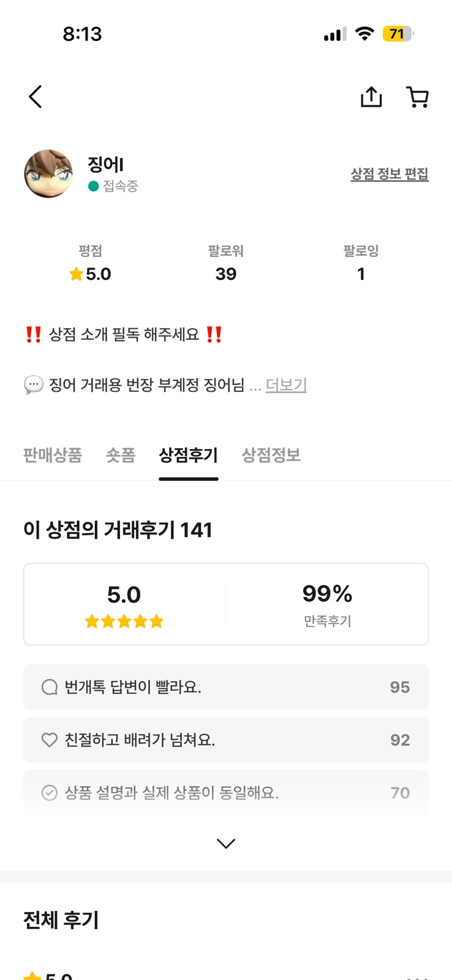Tap the five gold stars under 5.0
Viewport: 452px width, 980px height.
pos(124,622)
